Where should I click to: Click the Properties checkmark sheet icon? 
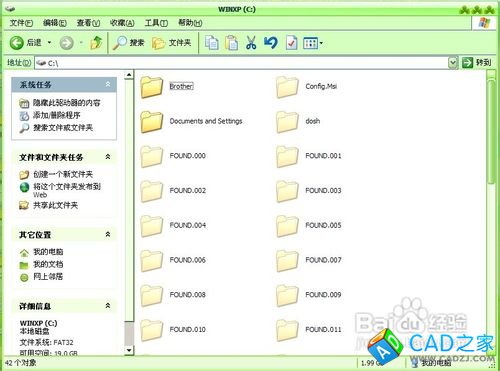click(x=291, y=43)
